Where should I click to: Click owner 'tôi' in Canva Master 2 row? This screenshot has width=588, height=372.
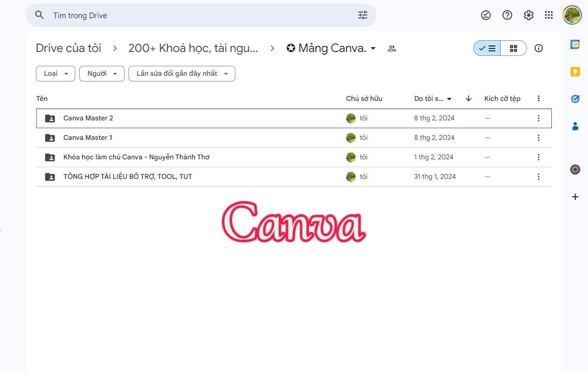tap(363, 118)
